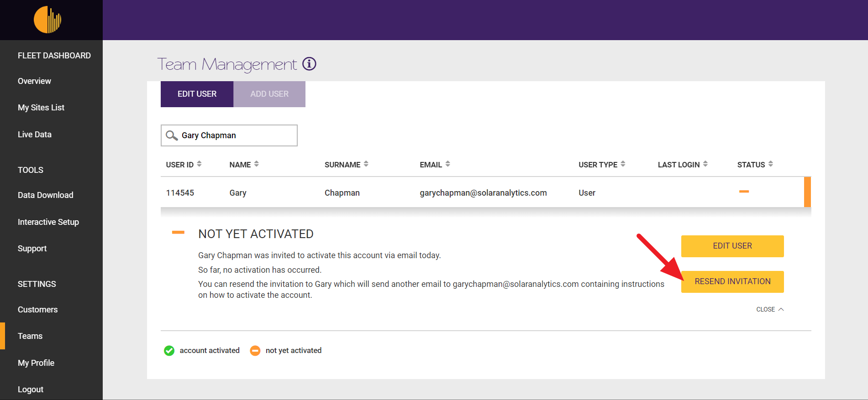Click the name cell Gary
This screenshot has height=400, width=868.
pos(238,193)
